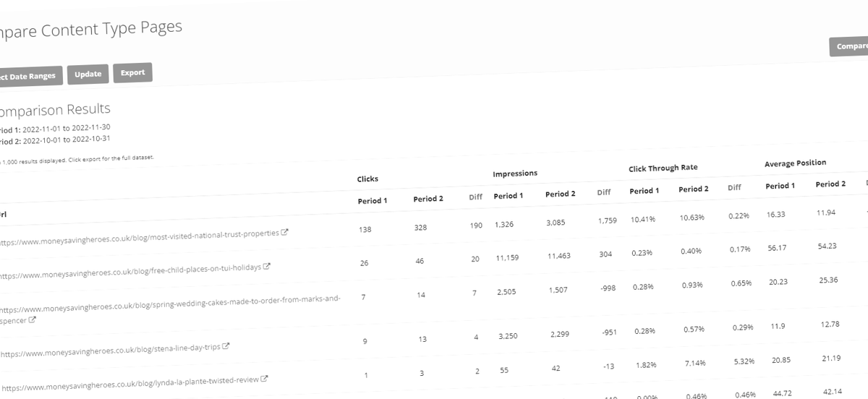868x399 pixels.
Task: Select average position value 21.19
Action: [x=830, y=356]
